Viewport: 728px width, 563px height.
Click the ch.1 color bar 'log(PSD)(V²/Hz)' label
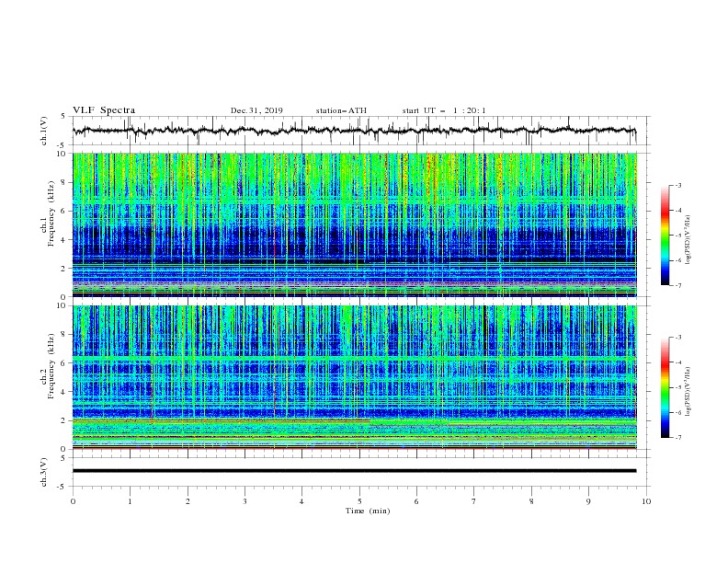pyautogui.click(x=688, y=240)
